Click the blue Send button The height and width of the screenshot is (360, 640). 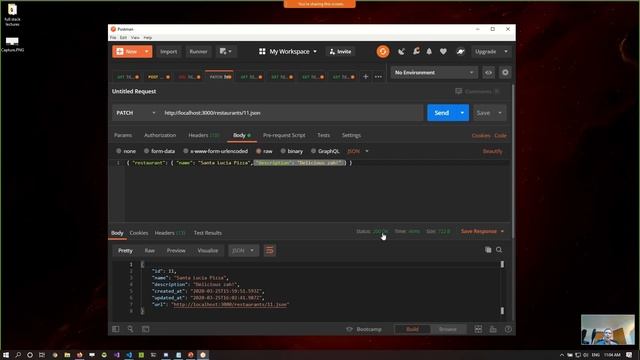pos(441,113)
